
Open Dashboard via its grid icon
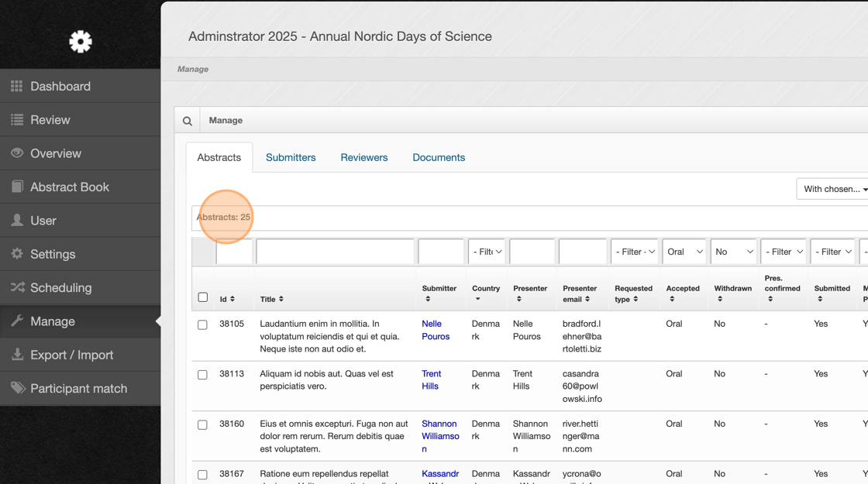[x=17, y=86]
